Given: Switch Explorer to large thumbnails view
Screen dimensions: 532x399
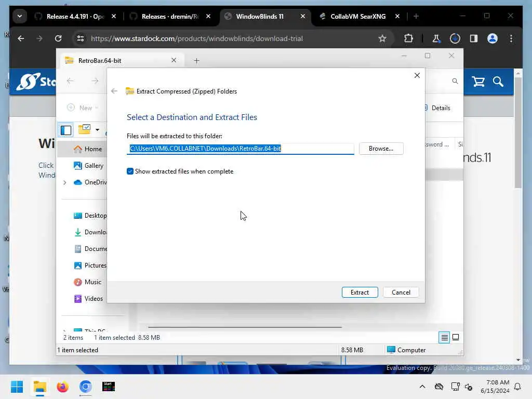Looking at the screenshot, I should tap(456, 337).
